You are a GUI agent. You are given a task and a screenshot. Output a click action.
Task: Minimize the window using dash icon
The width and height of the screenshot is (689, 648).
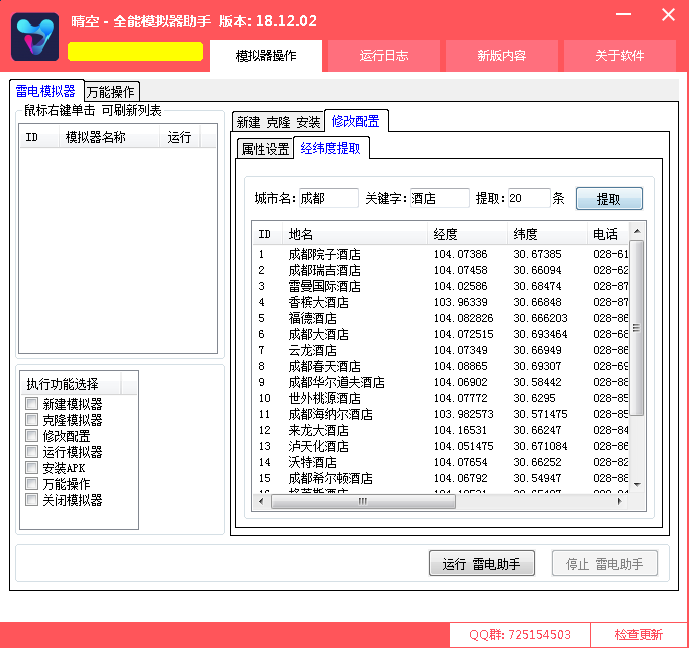click(623, 14)
